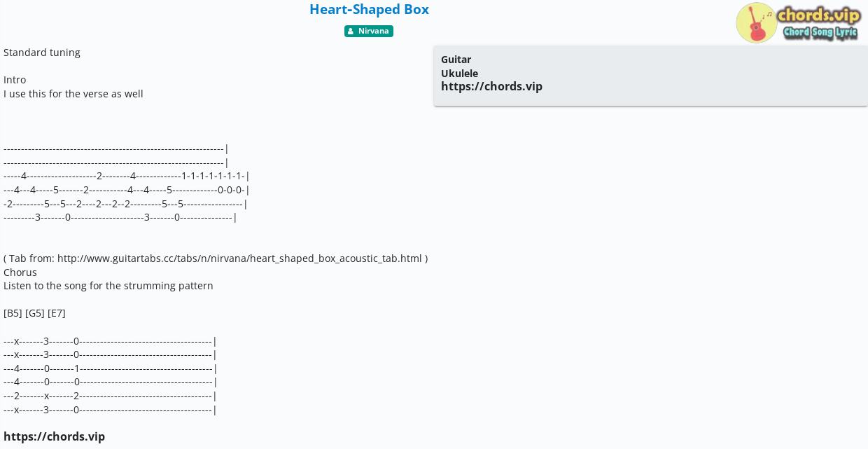Click the intro tab line ---------3-------0
Screen dimensions: 868x449
coord(120,217)
